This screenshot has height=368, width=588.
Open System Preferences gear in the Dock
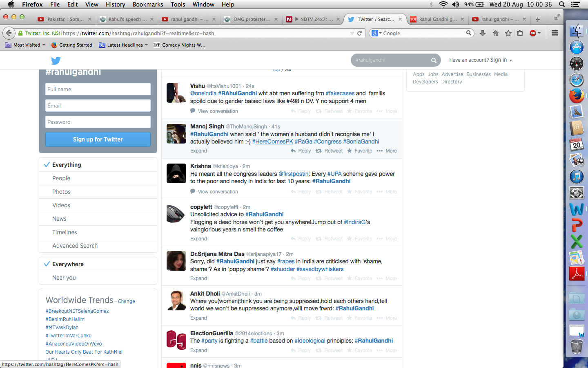click(577, 193)
